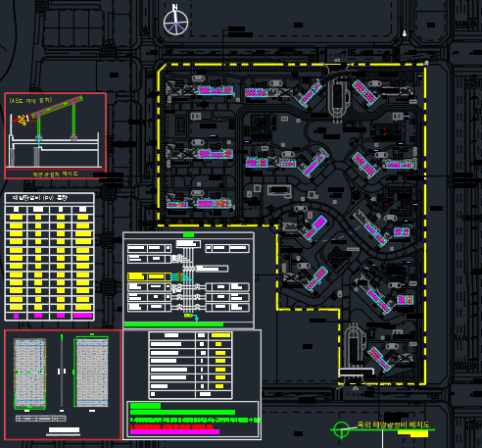Image resolution: width=482 pixels, height=448 pixels.
Task: Select the wide rectangular building at site center
Action: click(279, 190)
